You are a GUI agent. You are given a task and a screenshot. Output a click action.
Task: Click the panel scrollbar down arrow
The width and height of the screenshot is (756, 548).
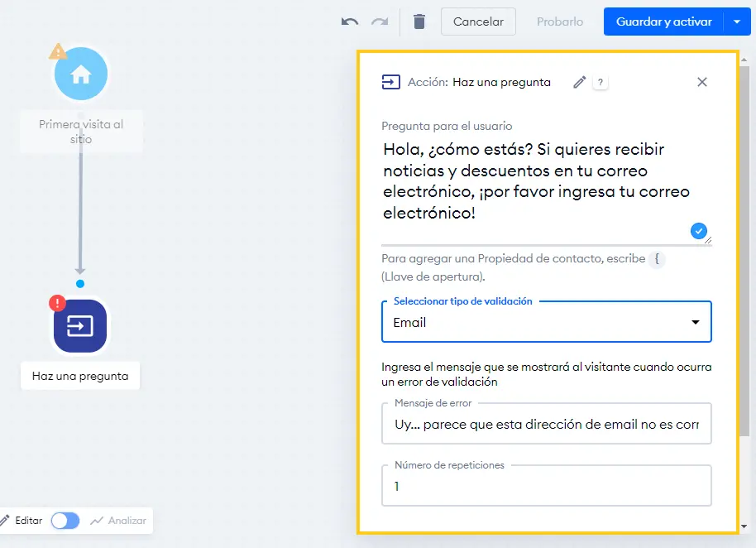tap(744, 526)
